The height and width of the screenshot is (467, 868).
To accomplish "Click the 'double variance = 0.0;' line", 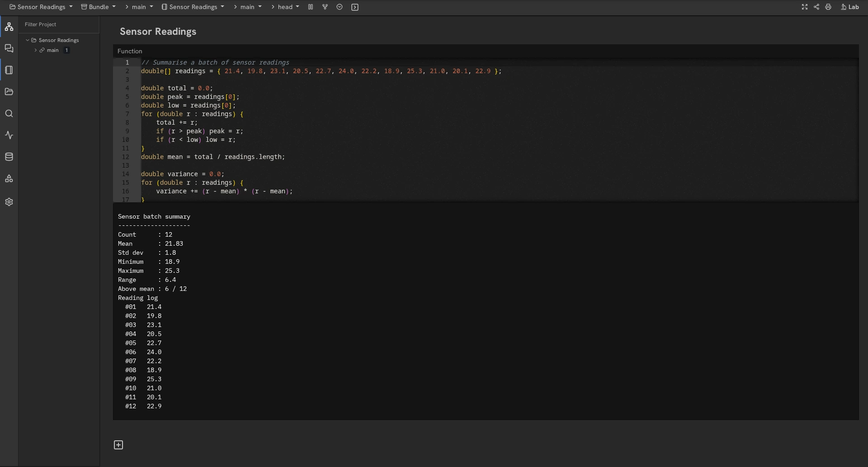I will [183, 174].
